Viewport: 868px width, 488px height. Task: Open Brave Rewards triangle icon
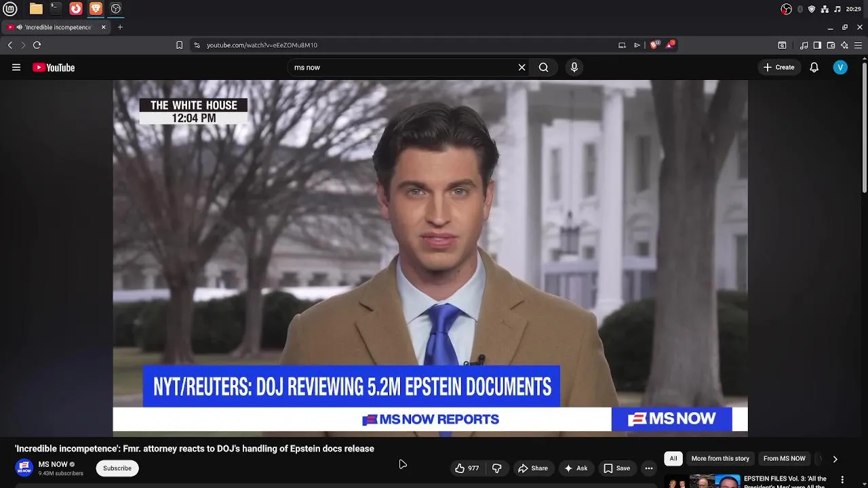tap(671, 45)
